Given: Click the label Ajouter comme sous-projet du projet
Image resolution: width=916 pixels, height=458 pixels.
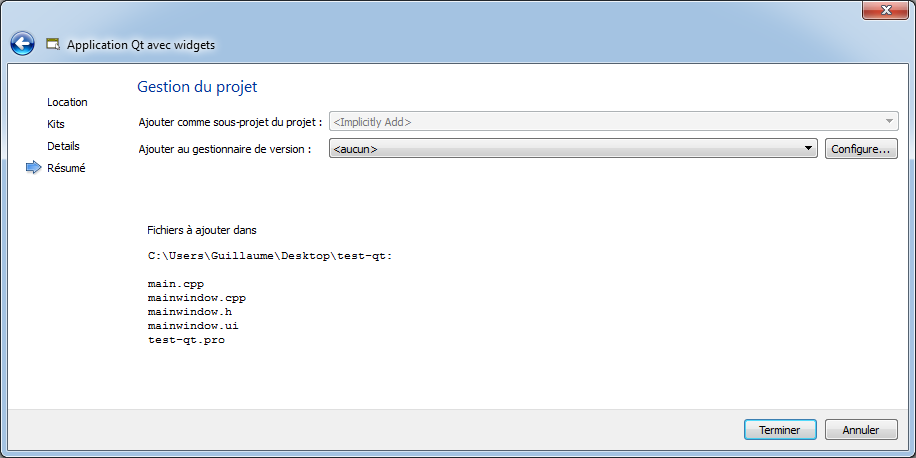Looking at the screenshot, I should (230, 122).
